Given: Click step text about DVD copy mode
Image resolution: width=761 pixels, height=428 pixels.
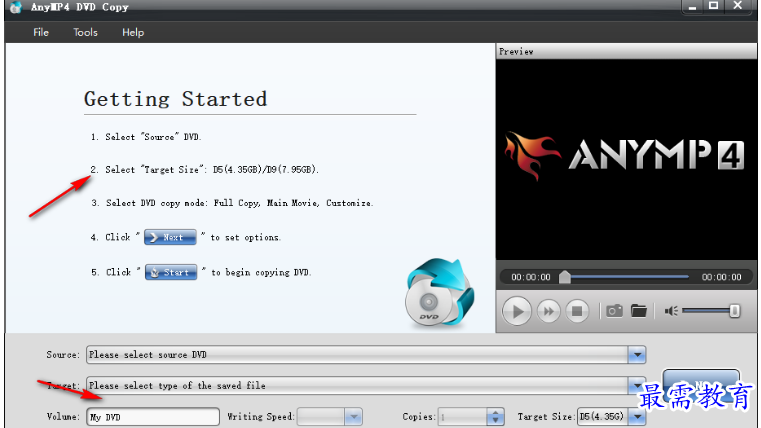Looking at the screenshot, I should [x=240, y=203].
